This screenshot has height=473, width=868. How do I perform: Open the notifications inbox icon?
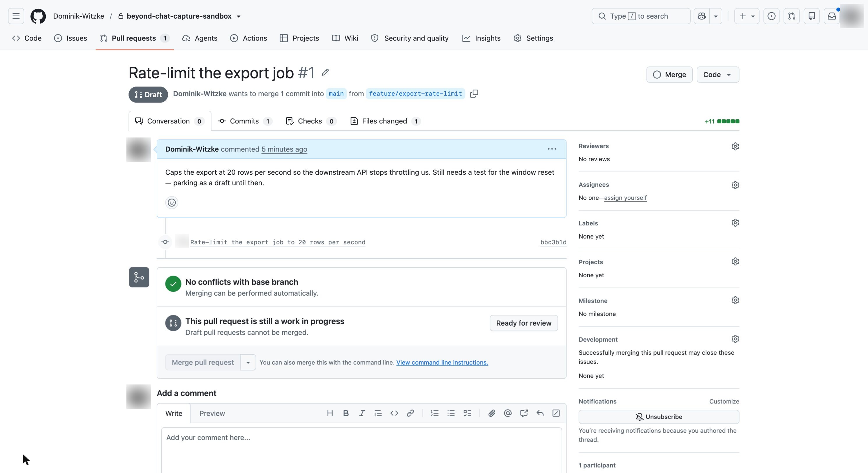(832, 16)
